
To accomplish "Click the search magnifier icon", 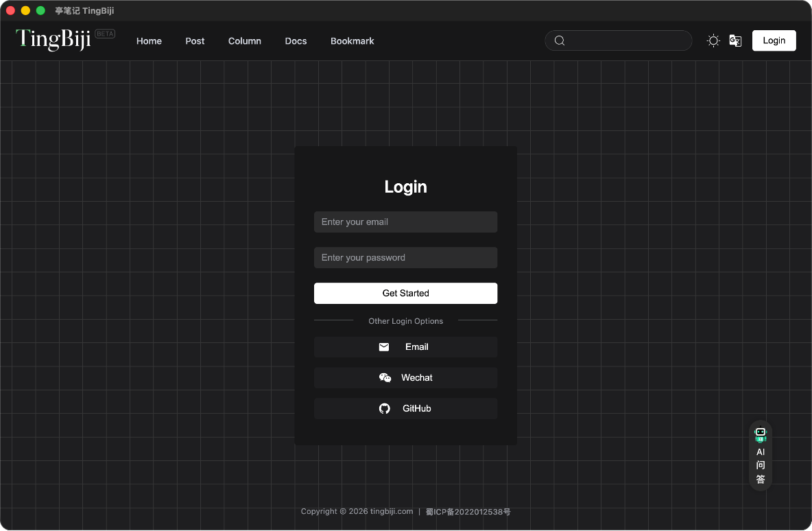I will click(560, 40).
